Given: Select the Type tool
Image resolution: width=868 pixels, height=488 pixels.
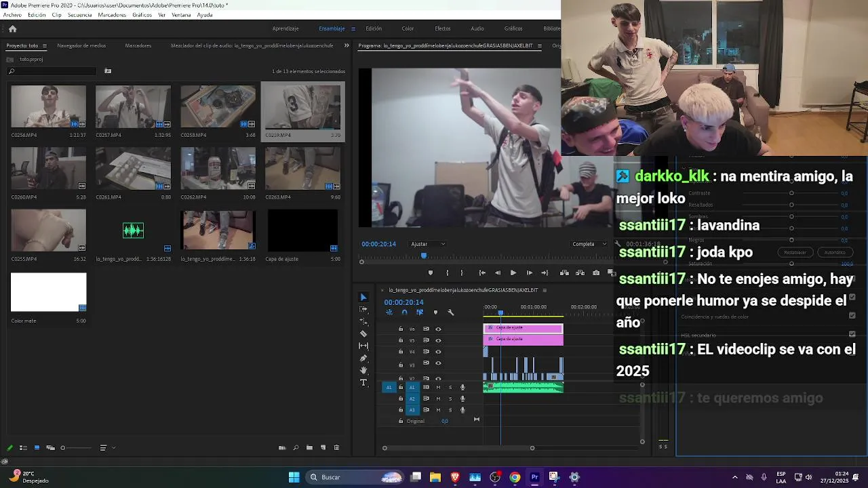Looking at the screenshot, I should [363, 382].
